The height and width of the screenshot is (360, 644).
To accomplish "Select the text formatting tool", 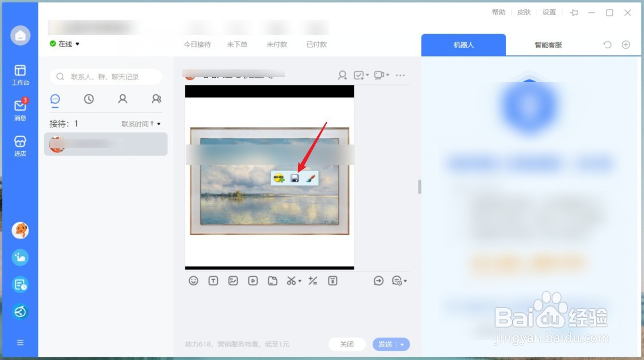I will (x=213, y=280).
